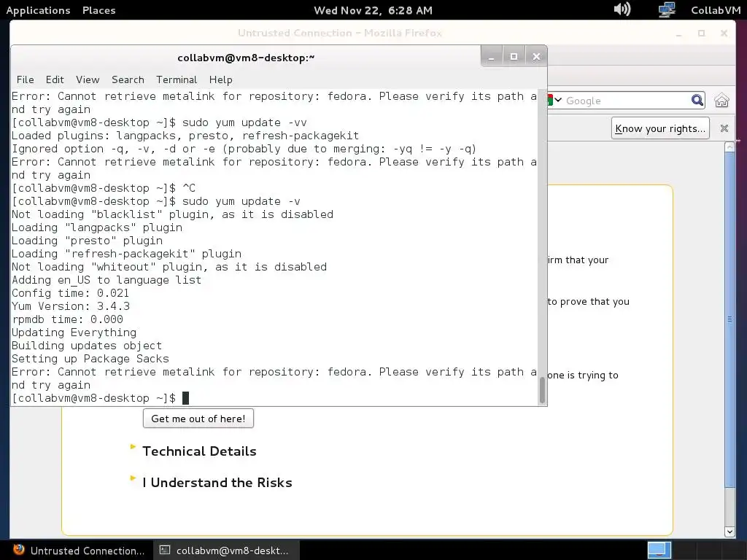Click the Firefox Google search field

coord(627,101)
